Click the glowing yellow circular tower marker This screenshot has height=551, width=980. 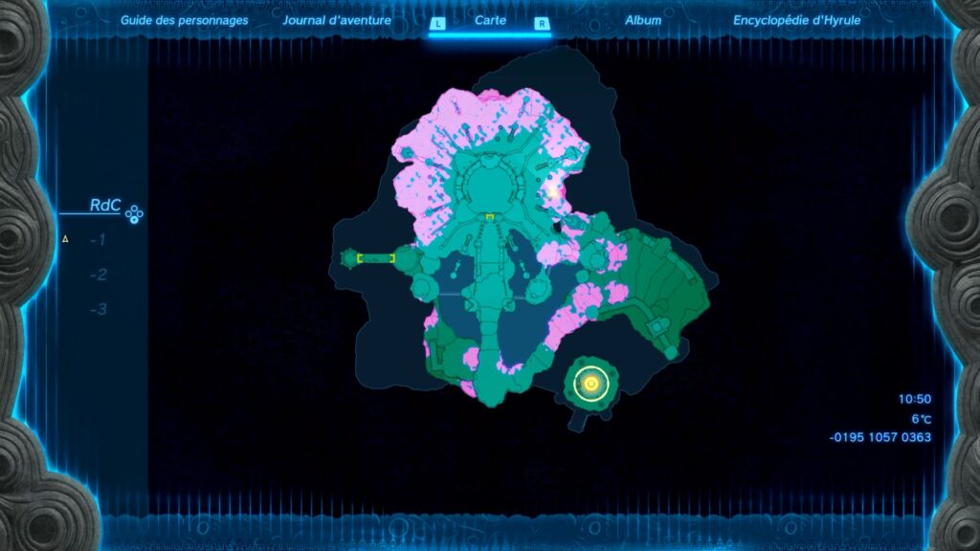(x=590, y=384)
